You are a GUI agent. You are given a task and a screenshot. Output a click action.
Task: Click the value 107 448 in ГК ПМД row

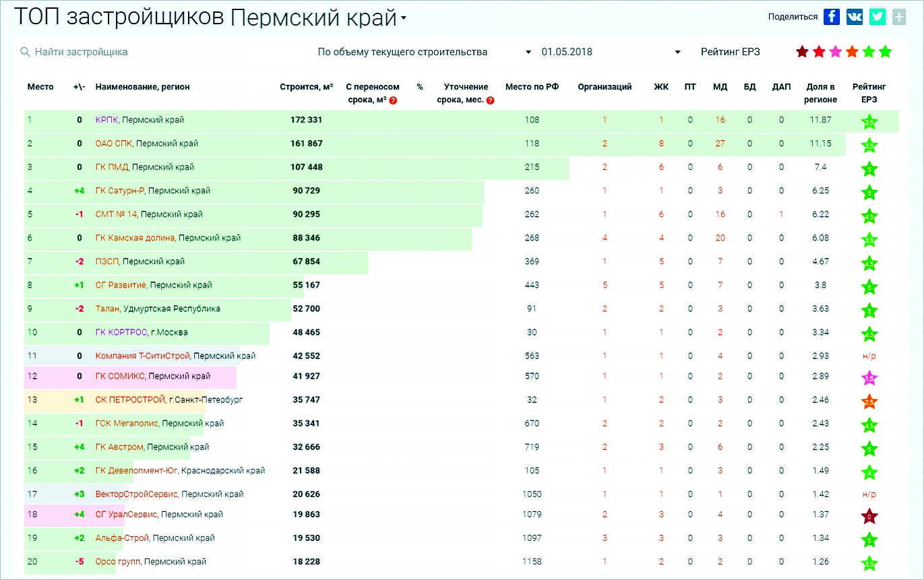(306, 167)
